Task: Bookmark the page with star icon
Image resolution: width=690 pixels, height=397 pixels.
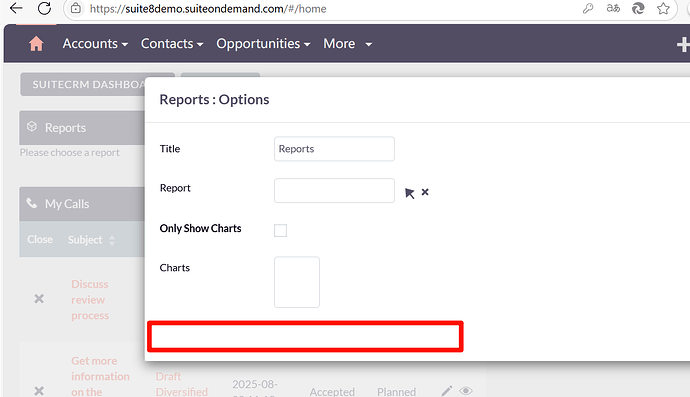Action: 663,8
